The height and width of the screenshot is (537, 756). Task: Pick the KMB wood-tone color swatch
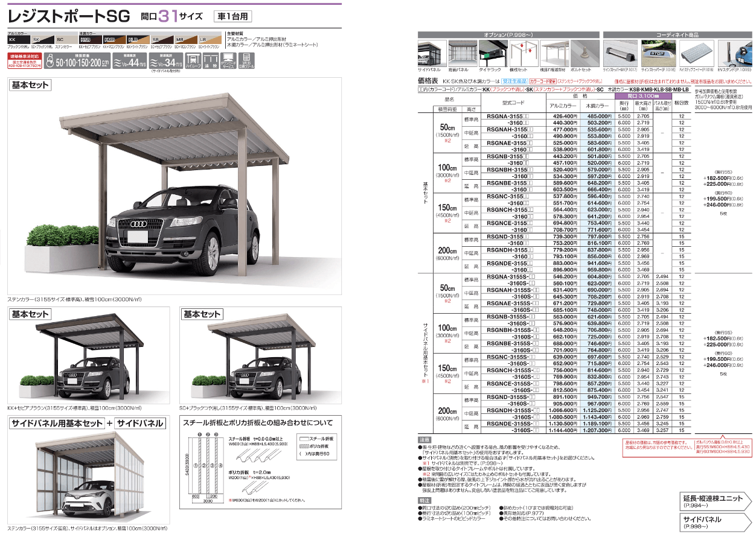pos(114,39)
